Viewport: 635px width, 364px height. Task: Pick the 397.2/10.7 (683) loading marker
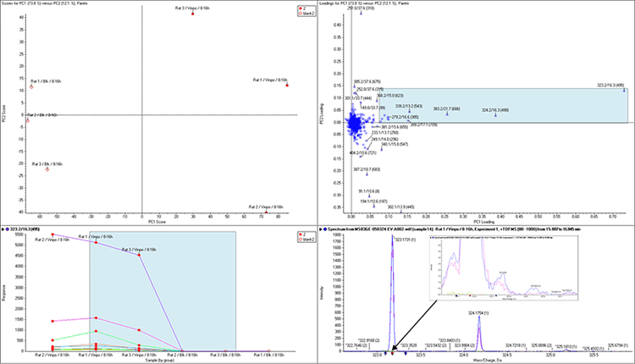click(x=367, y=174)
